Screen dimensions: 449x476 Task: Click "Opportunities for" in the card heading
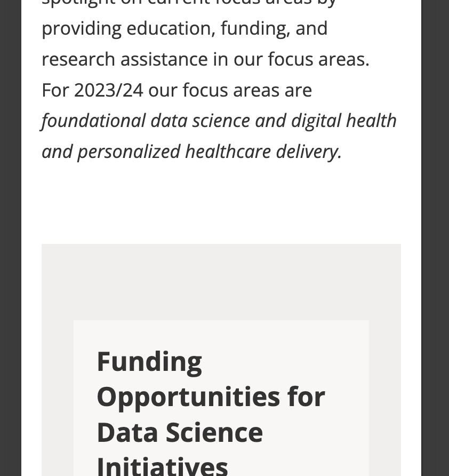click(211, 396)
